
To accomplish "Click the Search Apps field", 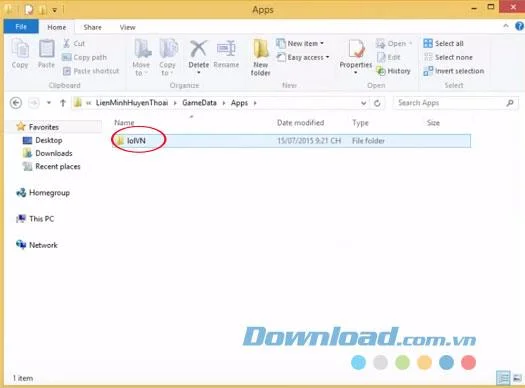I will [456, 103].
